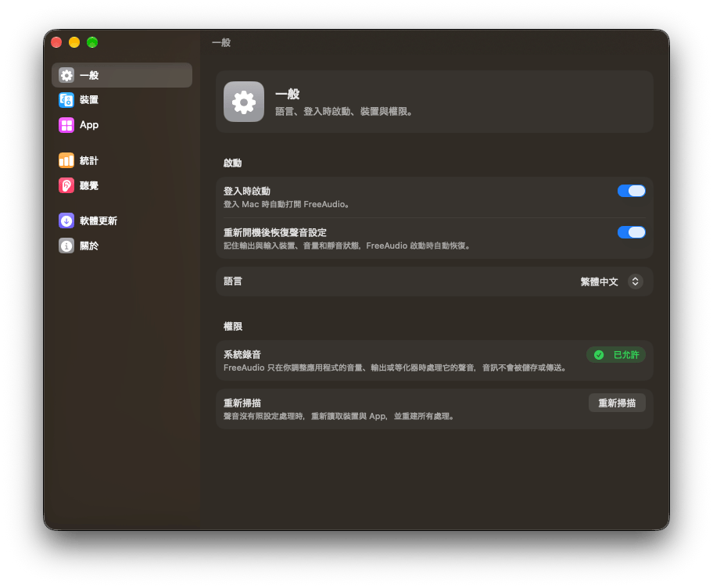Click the header subtitle 語言、登入時啟動、裝置與權限

click(344, 111)
